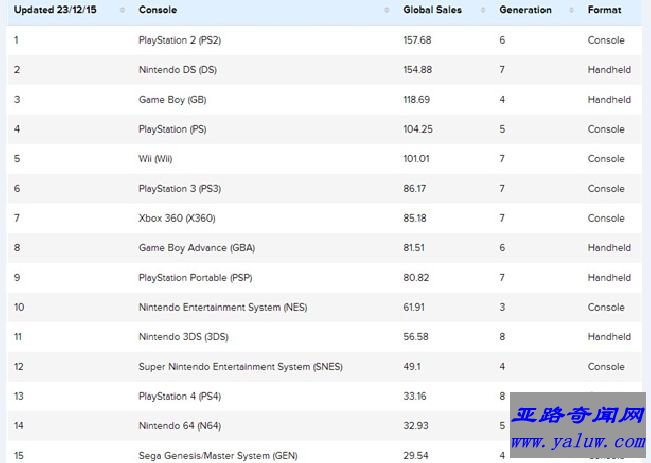Select PlayStation Portable (PSP) row name
This screenshot has width=651, height=463.
click(x=196, y=277)
